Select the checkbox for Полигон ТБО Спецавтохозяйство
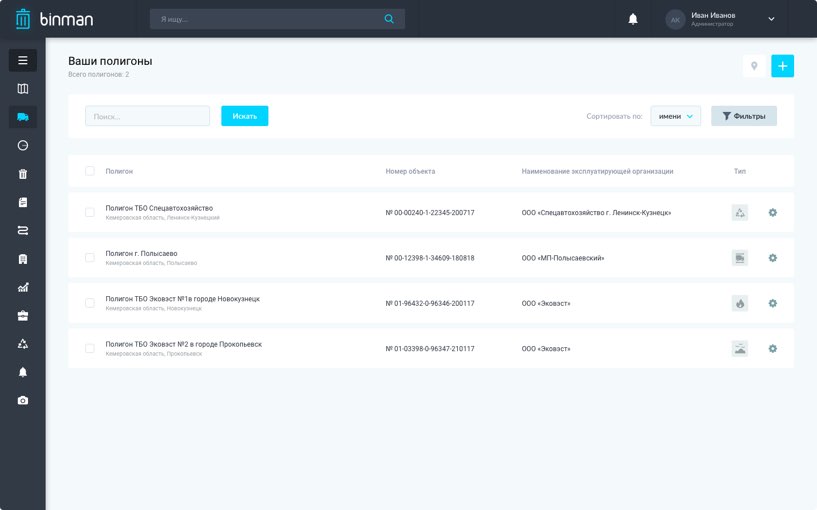Screen dimensions: 817x510 click(x=90, y=212)
